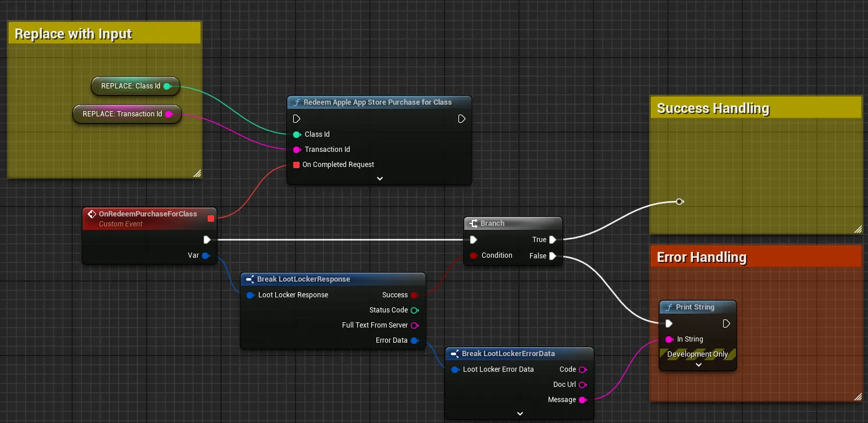Screen dimensions: 868x423
Task: Click the Print String In String pin
Action: tap(669, 339)
